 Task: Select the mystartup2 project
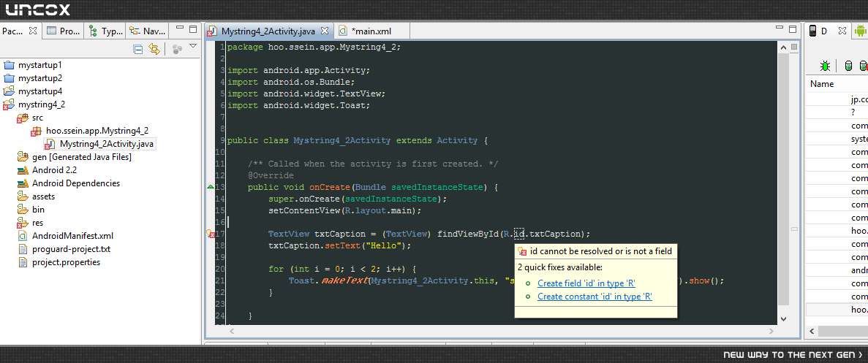[x=33, y=78]
